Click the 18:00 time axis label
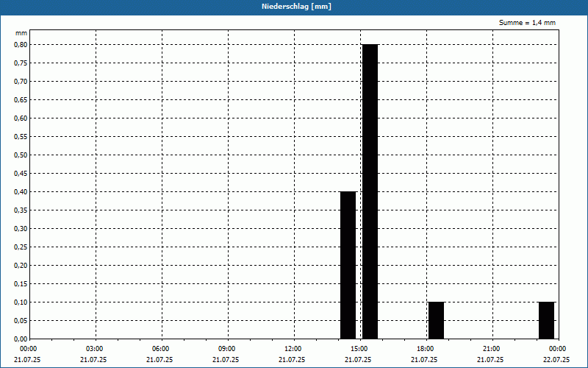 [426, 349]
